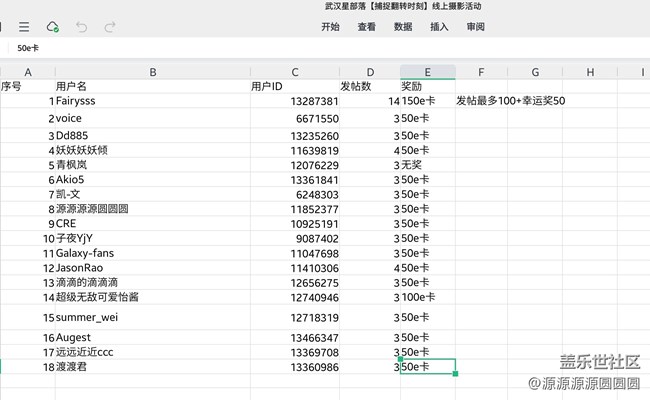Select the cell containing 渡渡君
This screenshot has height=400, width=650.
(x=153, y=367)
